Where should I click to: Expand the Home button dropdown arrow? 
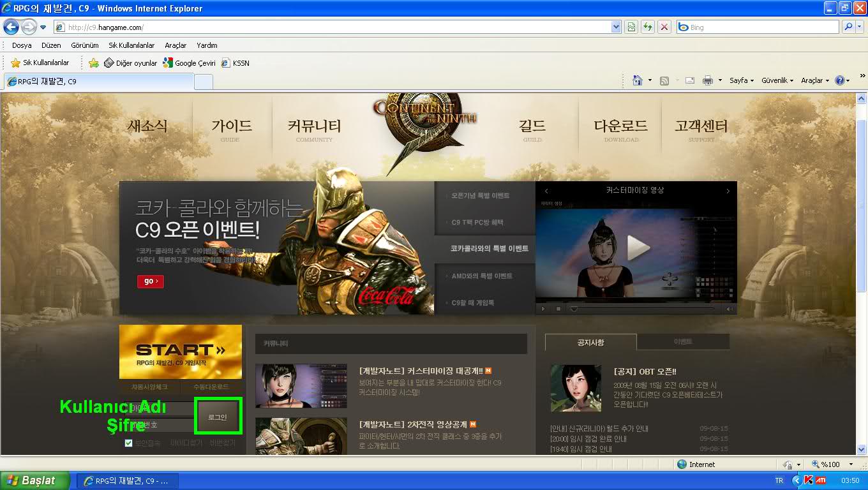(x=650, y=80)
